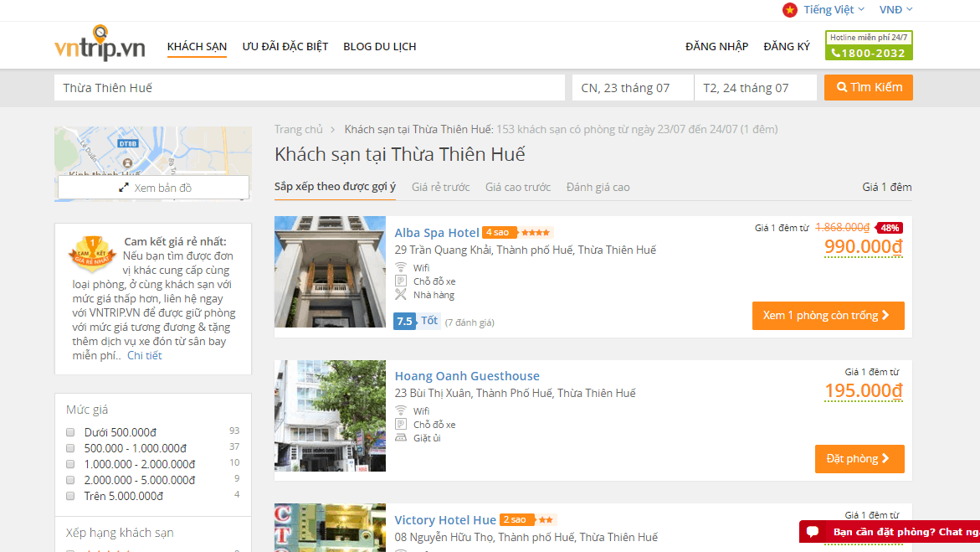
Task: Tick the Dưới 500.000đ price checkbox
Action: 70,432
